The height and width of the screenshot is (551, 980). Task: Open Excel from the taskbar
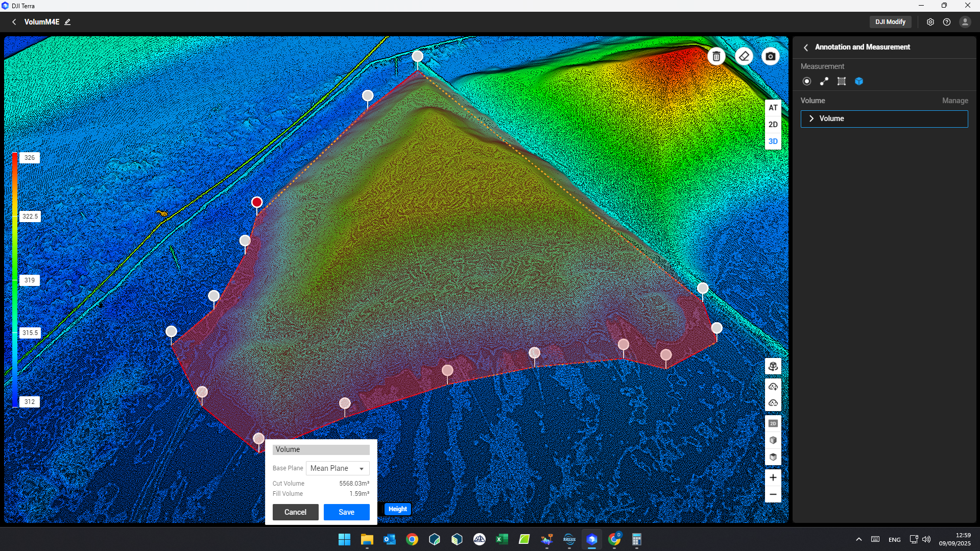click(x=501, y=539)
